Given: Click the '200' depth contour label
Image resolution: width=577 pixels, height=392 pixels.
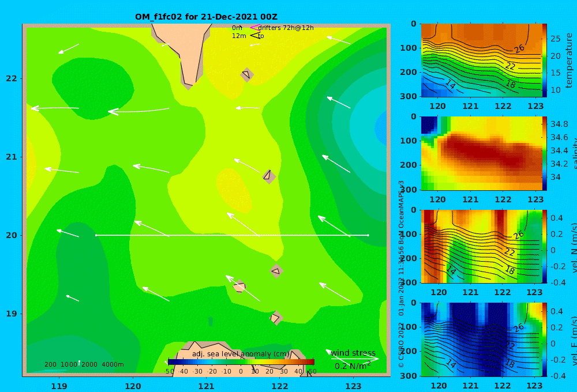Looking at the screenshot, I should coord(50,364).
